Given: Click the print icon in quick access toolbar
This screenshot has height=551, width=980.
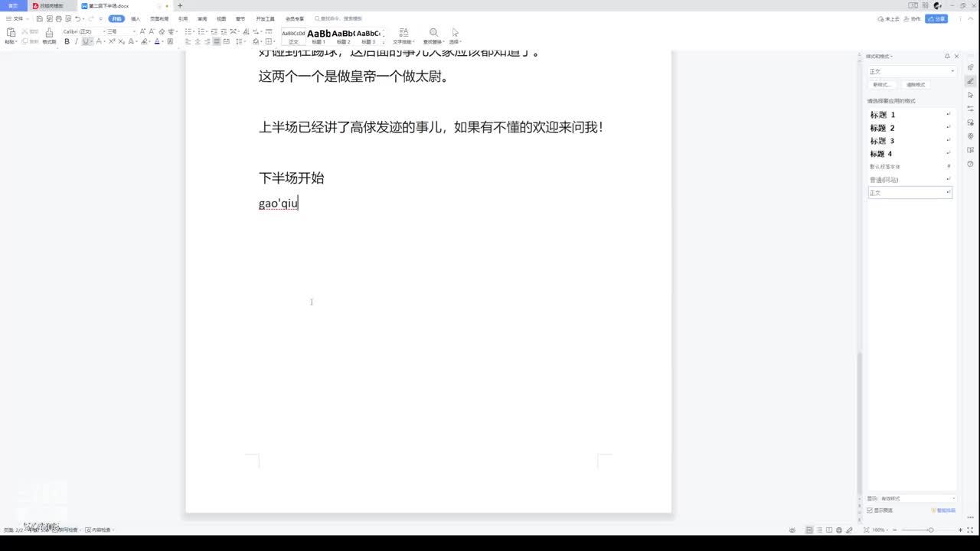Looking at the screenshot, I should tap(59, 18).
